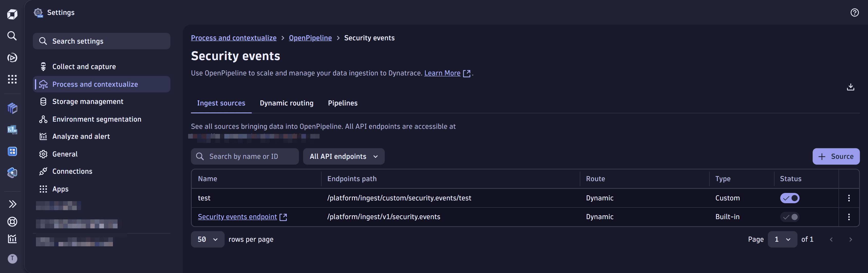This screenshot has height=273, width=868.
Task: Open the help question mark icon
Action: (854, 13)
